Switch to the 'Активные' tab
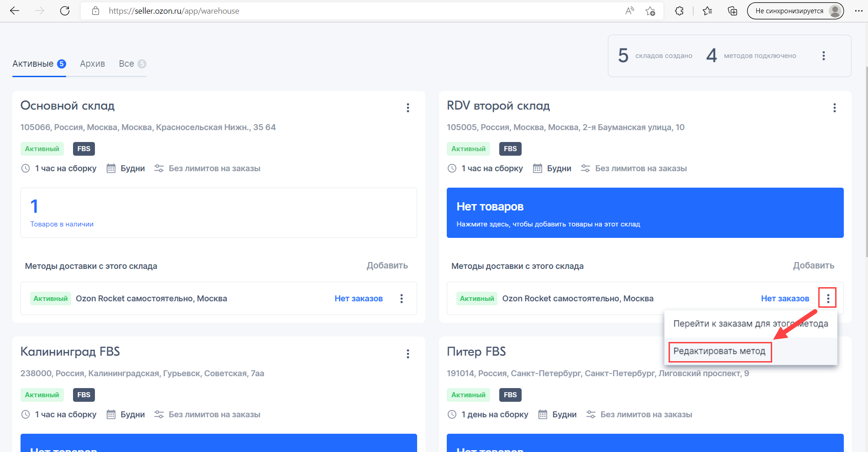Screen dimensions: 868x452 tap(39, 64)
